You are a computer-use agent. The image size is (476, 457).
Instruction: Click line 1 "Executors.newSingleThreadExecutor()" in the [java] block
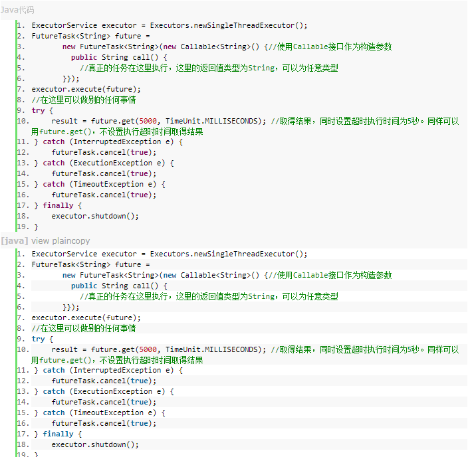(x=227, y=254)
